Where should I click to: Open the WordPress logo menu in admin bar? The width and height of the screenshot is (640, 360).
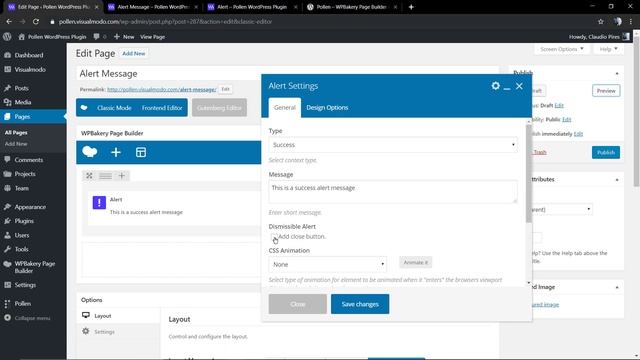pos(7,36)
